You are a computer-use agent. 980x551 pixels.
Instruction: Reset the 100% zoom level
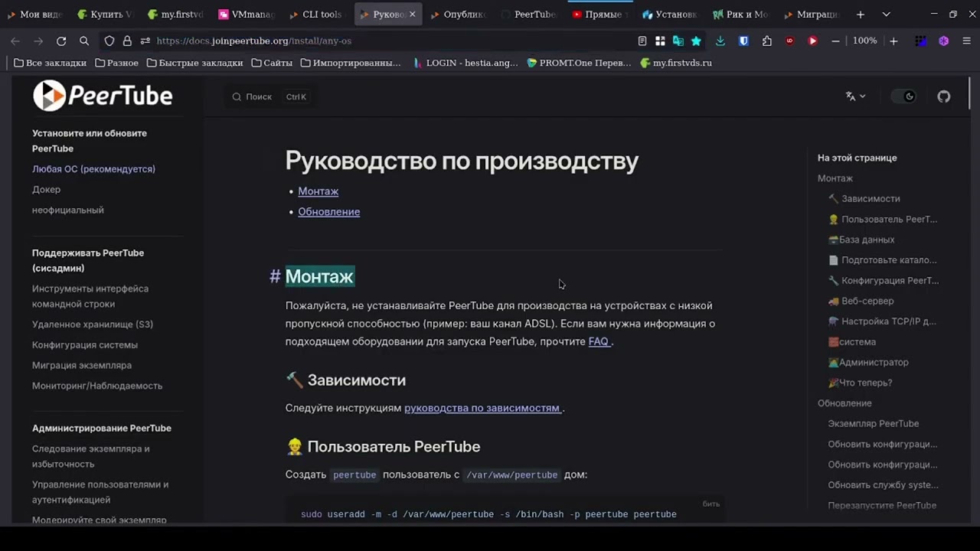[x=865, y=41]
